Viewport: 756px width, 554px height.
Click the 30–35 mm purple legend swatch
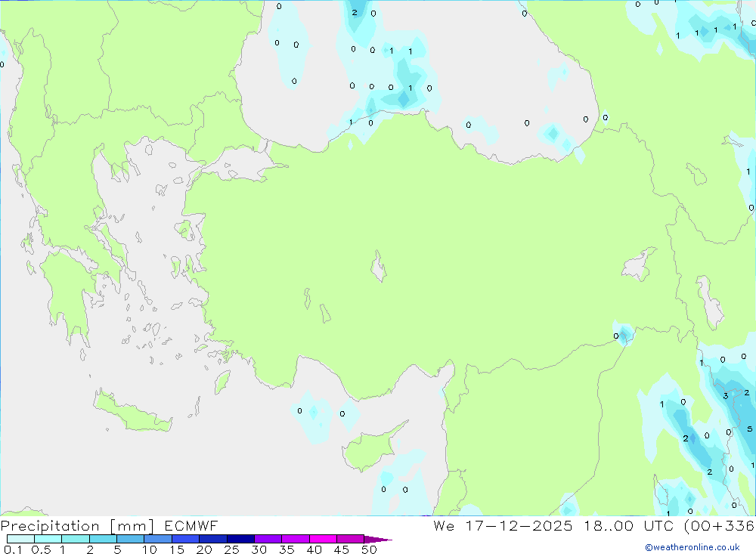268,539
